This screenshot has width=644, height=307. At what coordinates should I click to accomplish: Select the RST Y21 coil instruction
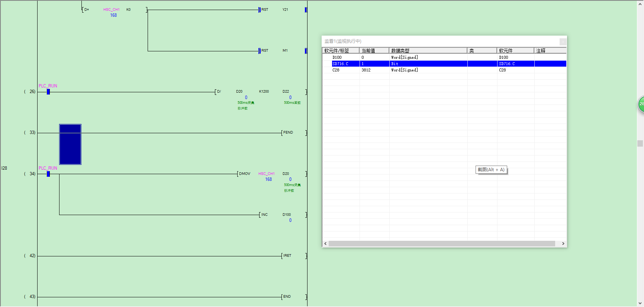(x=265, y=10)
